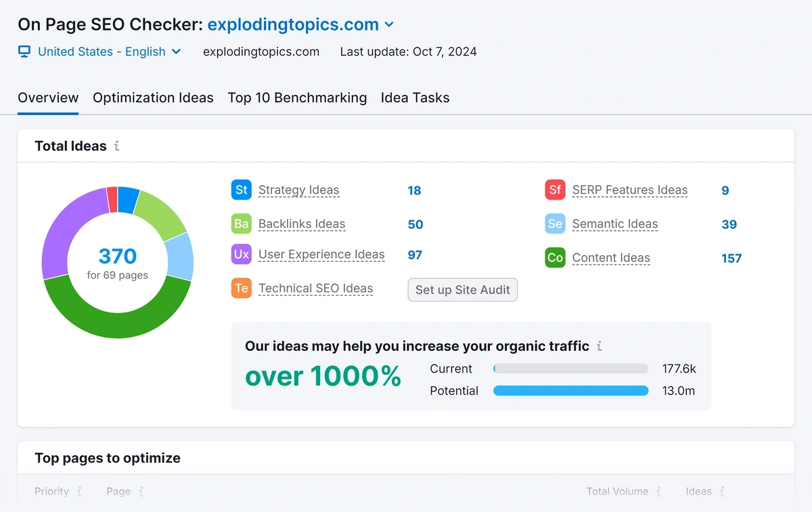
Task: Expand the explodingtopics.com project dropdown arrow
Action: (389, 25)
